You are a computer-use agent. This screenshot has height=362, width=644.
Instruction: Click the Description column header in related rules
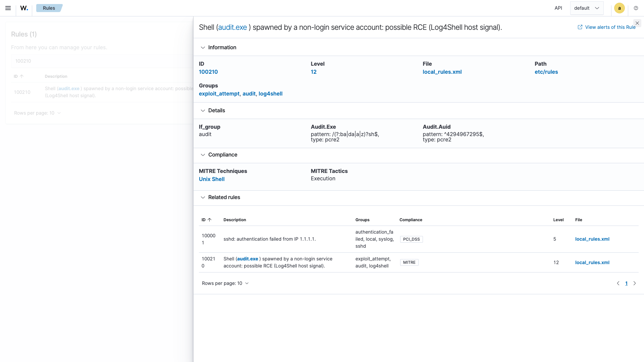point(234,220)
